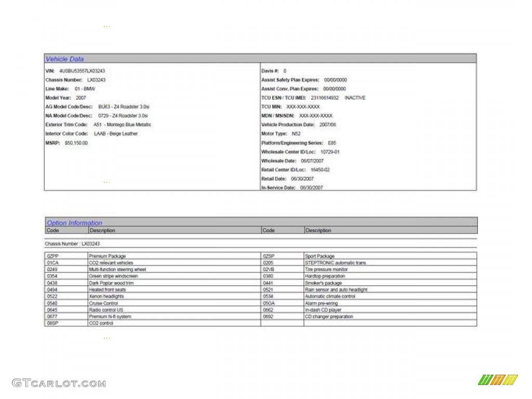
Task: Click the option code "0ZSP"
Action: [x=269, y=256]
